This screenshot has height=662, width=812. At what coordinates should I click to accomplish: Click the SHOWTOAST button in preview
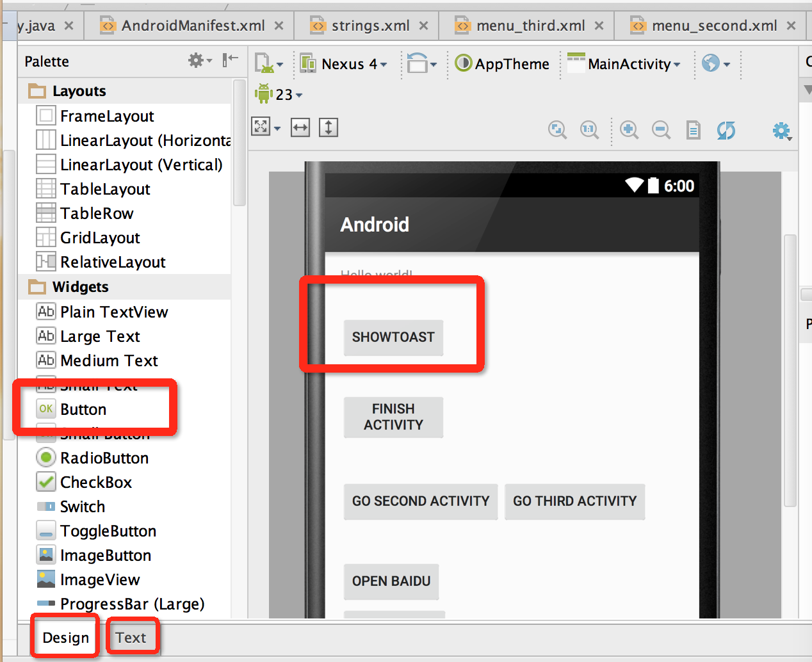click(393, 337)
